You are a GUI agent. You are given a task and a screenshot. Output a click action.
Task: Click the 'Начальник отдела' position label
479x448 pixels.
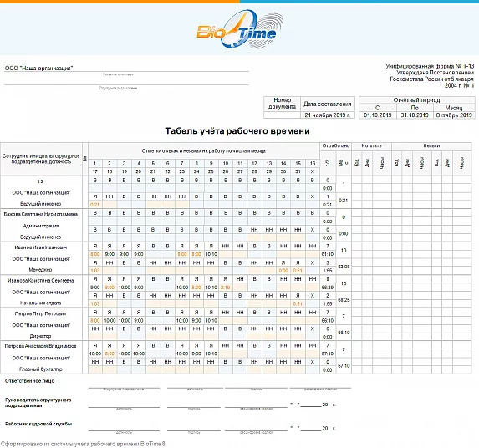(x=41, y=303)
